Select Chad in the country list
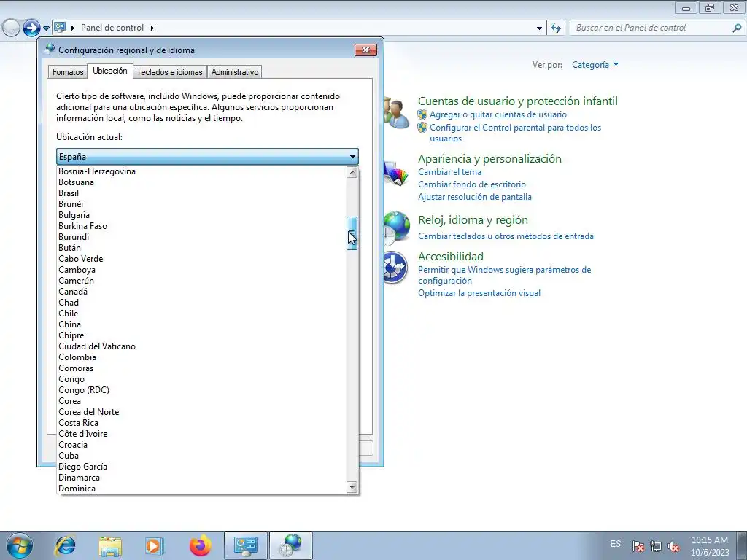The height and width of the screenshot is (560, 747). [x=201, y=303]
